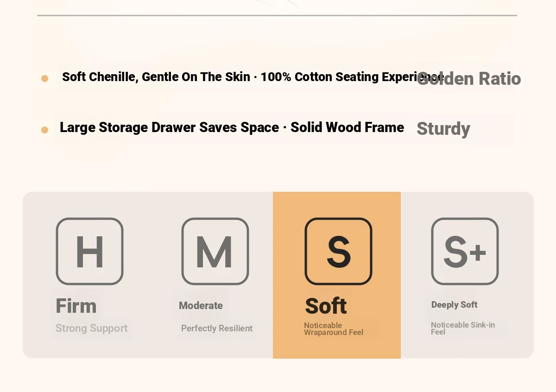Screen dimensions: 556x392
Task: Click the H firmness icon
Action: [89, 251]
